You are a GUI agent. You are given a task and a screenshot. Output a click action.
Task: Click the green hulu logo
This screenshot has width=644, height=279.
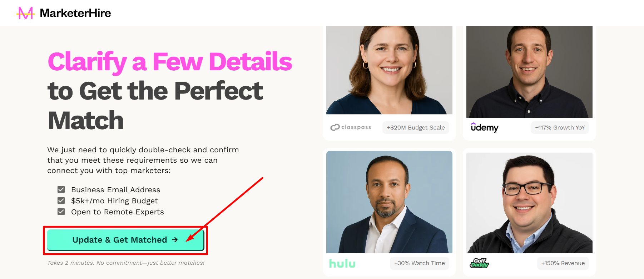(x=342, y=263)
